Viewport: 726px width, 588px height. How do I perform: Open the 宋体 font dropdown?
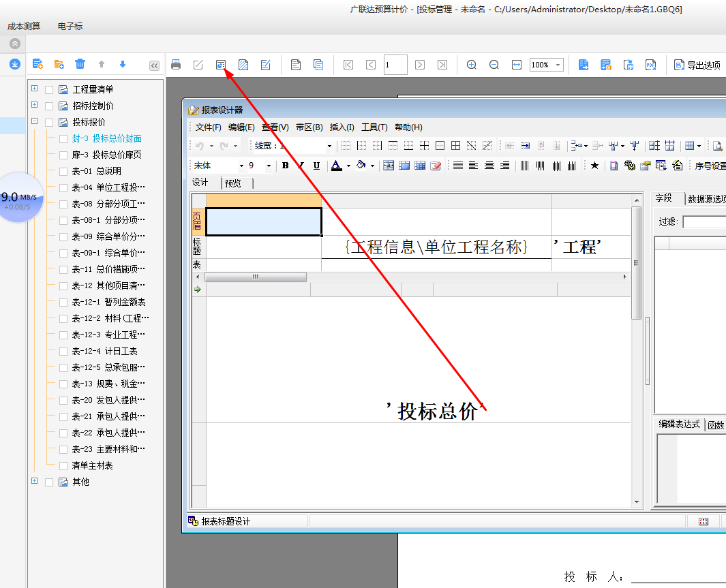point(241,166)
